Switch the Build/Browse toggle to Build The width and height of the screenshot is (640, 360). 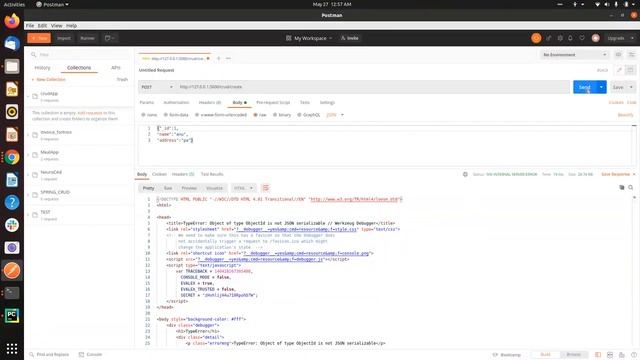tap(545, 354)
